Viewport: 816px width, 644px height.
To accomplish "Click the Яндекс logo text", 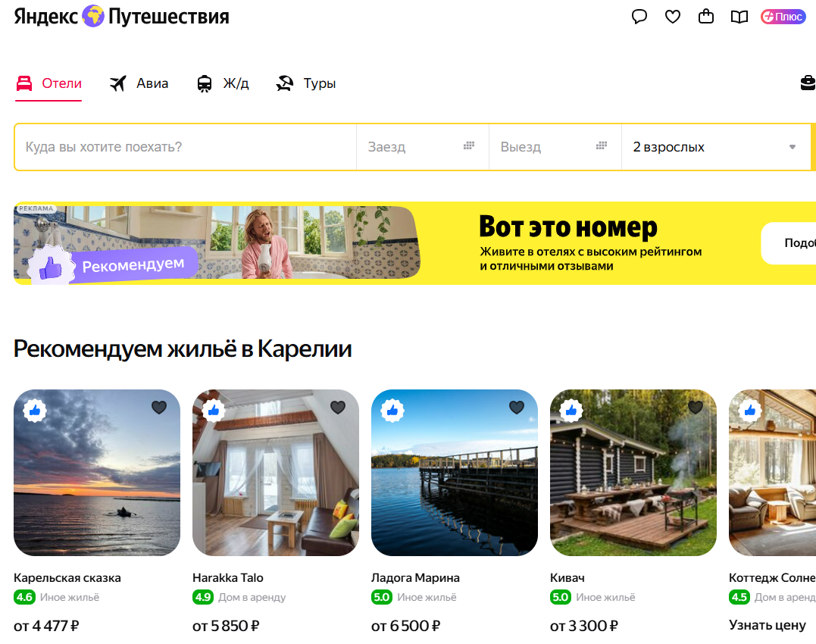I will pos(45,17).
